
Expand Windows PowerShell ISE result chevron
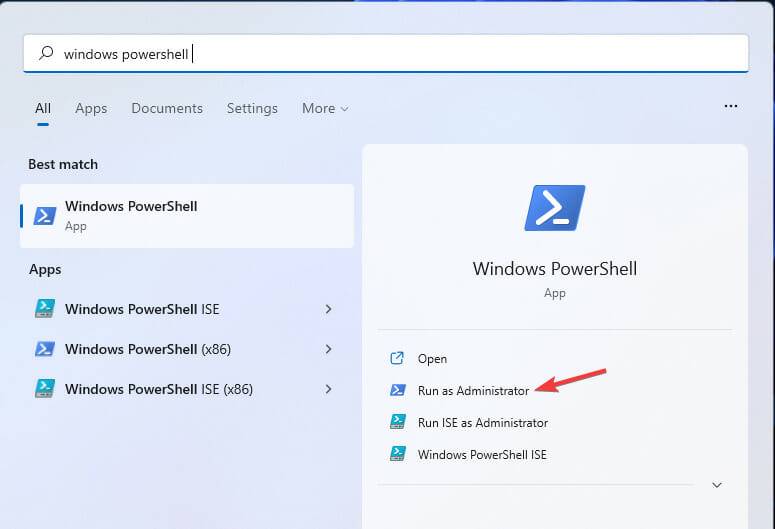(x=328, y=309)
